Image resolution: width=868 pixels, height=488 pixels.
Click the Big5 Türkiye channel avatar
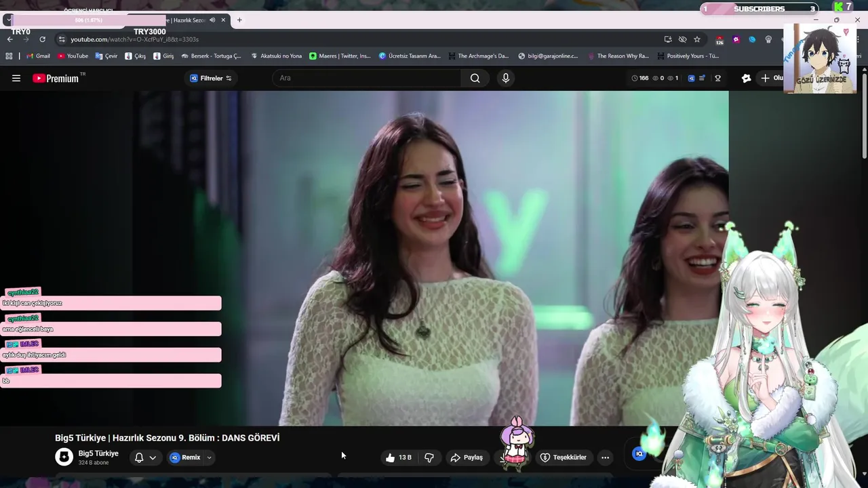[64, 457]
